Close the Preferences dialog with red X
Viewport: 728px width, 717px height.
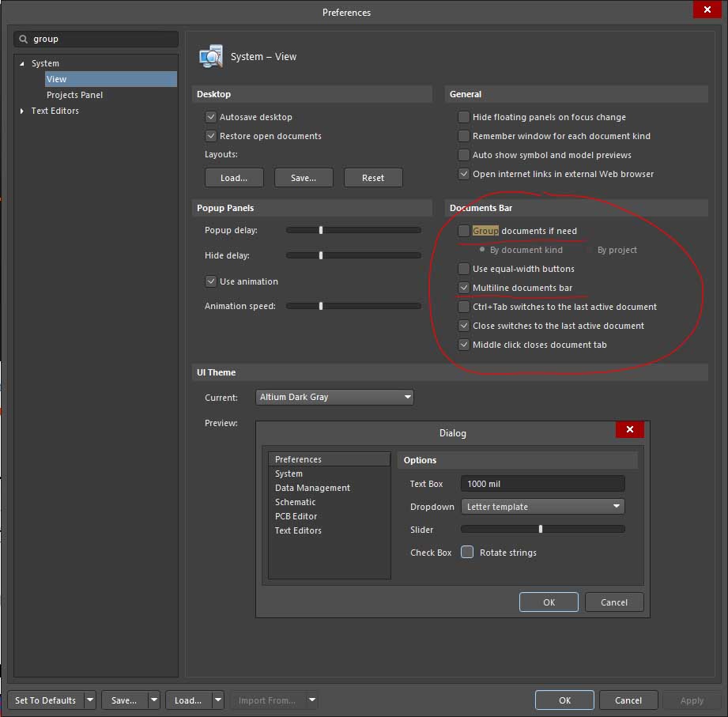(703, 10)
